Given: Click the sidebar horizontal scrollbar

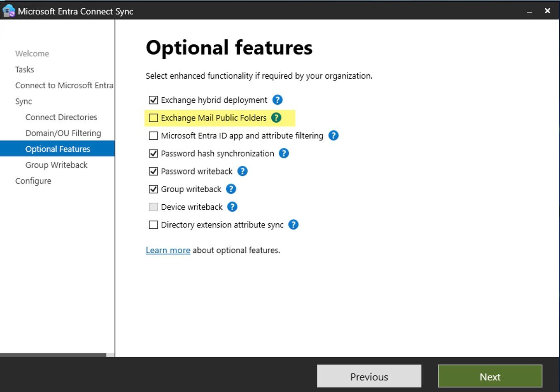Looking at the screenshot, I should [53, 355].
